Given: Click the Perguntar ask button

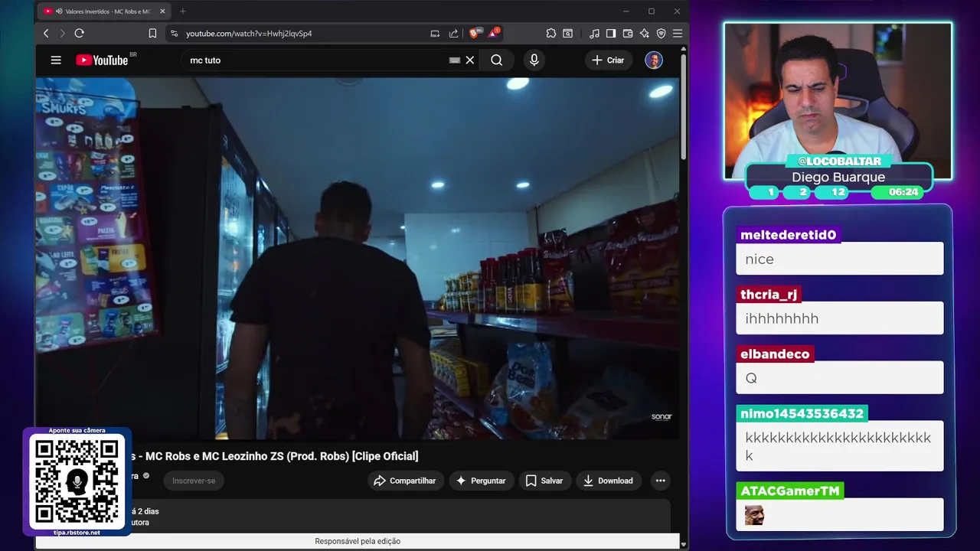Looking at the screenshot, I should click(x=481, y=481).
